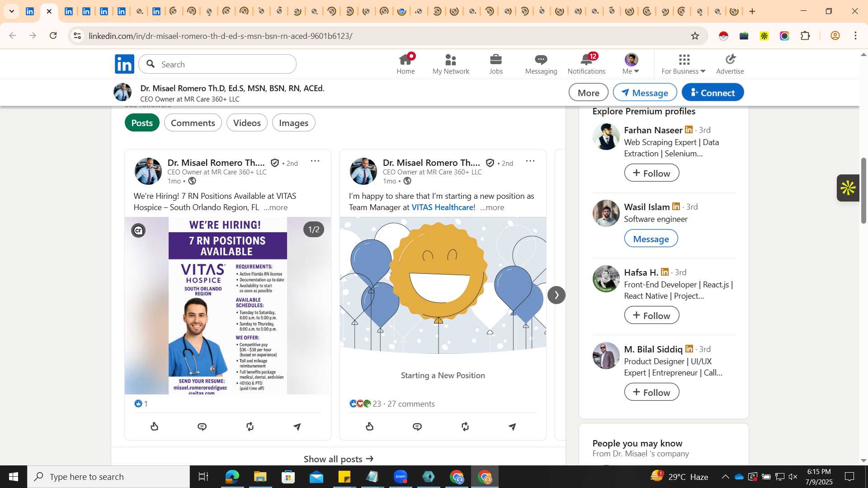Follow Farhan Naseer
This screenshot has height=488, width=868.
[651, 173]
